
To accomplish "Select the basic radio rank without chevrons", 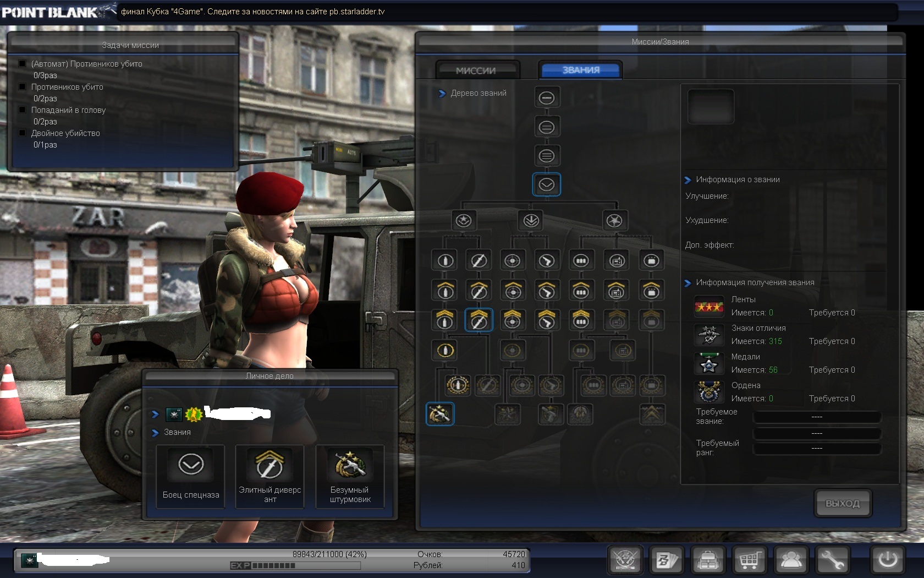I will (617, 260).
